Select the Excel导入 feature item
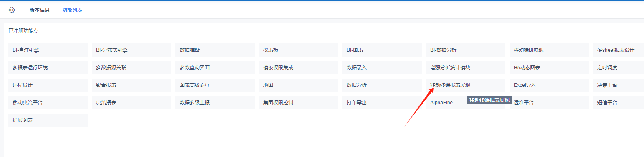 (x=549, y=85)
